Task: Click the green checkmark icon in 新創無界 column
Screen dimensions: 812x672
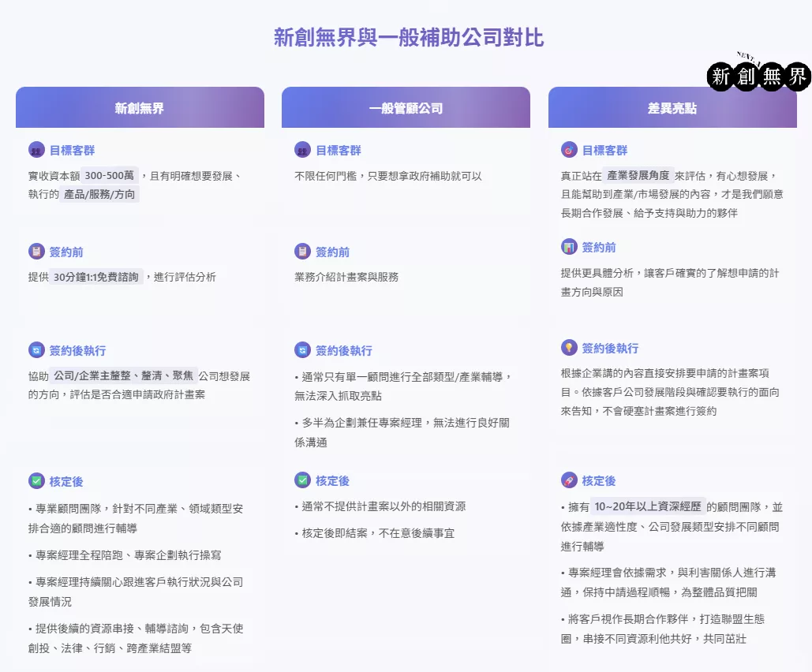Action: coord(36,480)
